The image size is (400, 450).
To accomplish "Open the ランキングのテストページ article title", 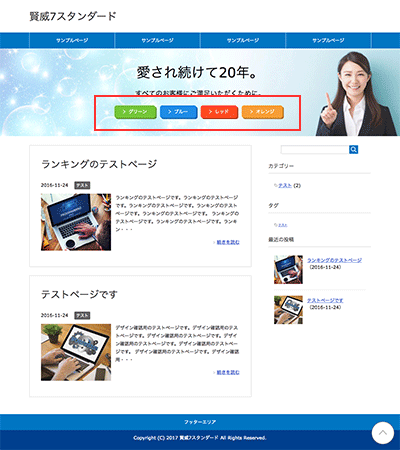I will [x=99, y=164].
